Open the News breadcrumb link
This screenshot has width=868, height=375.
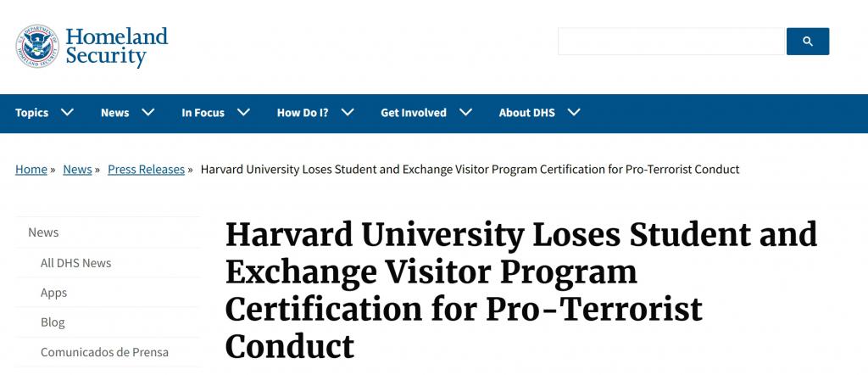click(x=77, y=170)
